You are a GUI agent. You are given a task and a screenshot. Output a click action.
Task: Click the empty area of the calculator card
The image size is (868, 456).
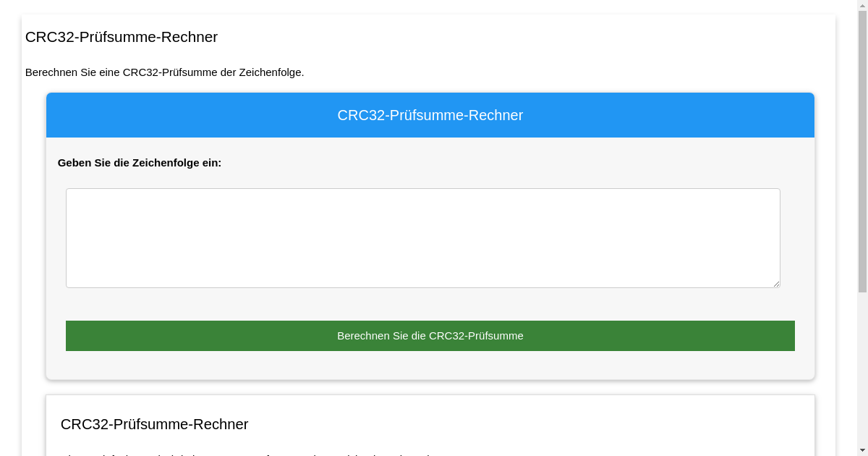pos(430,366)
